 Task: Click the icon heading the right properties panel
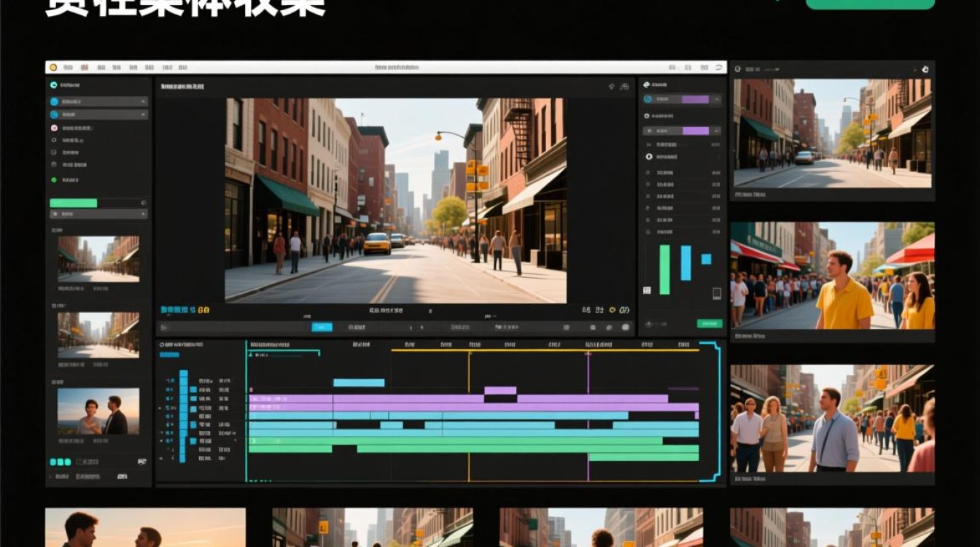pyautogui.click(x=646, y=85)
